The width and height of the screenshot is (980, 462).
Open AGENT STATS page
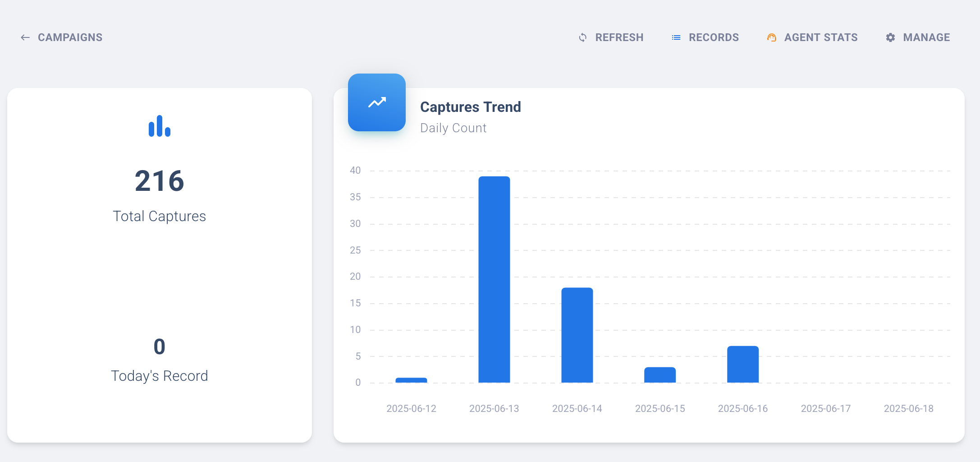coord(821,37)
